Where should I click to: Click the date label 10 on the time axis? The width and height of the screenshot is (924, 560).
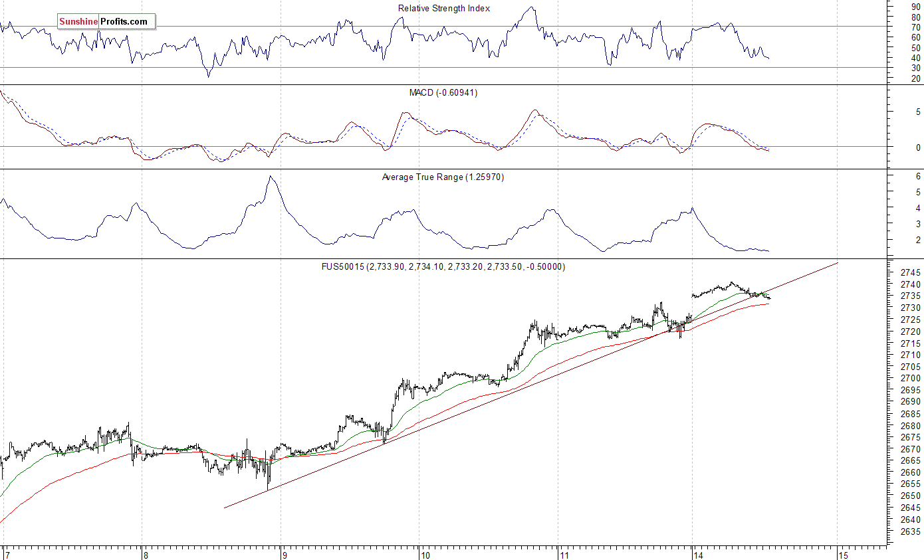click(425, 554)
